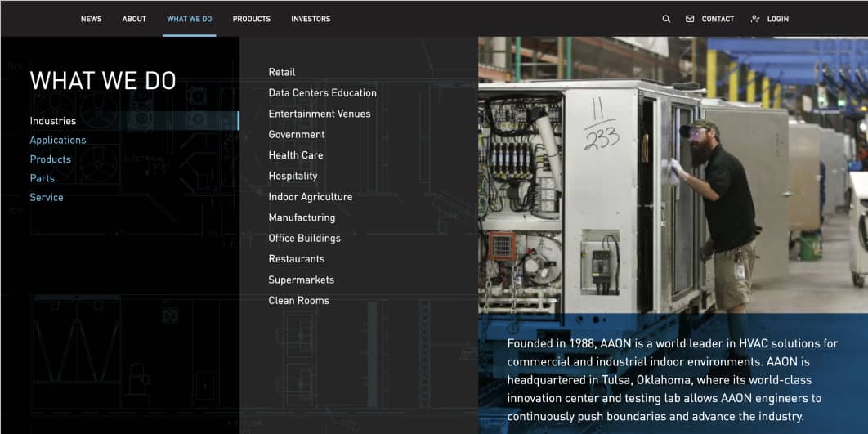868x434 pixels.
Task: Choose Service in the side menu
Action: tap(47, 197)
